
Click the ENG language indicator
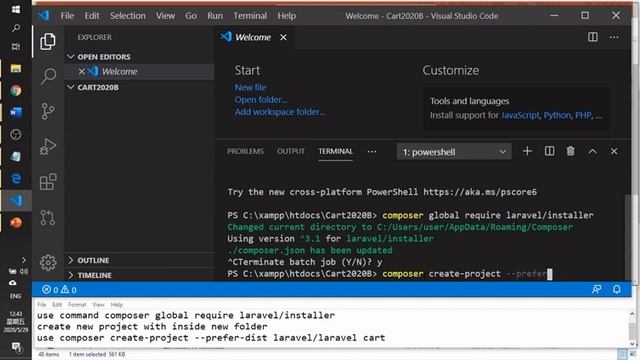(16, 296)
